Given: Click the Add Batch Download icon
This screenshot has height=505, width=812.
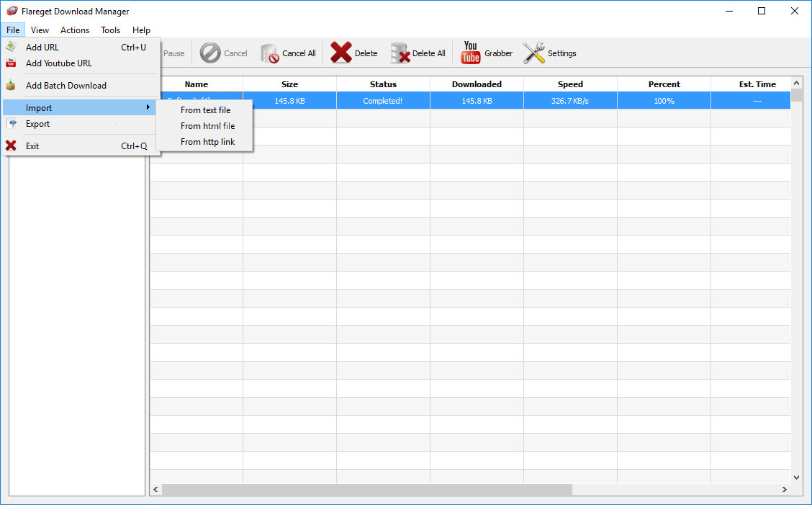Looking at the screenshot, I should (11, 86).
